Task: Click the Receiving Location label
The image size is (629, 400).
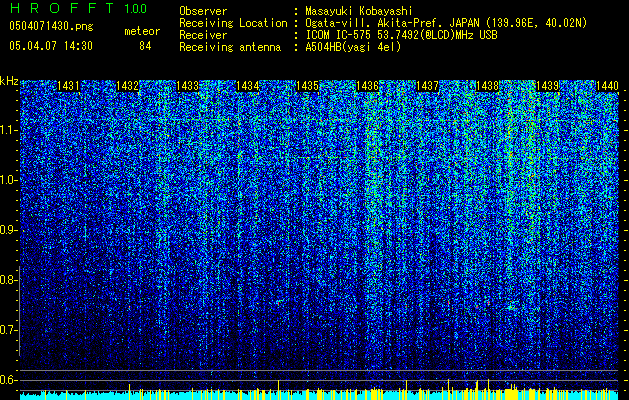Action: pos(233,24)
